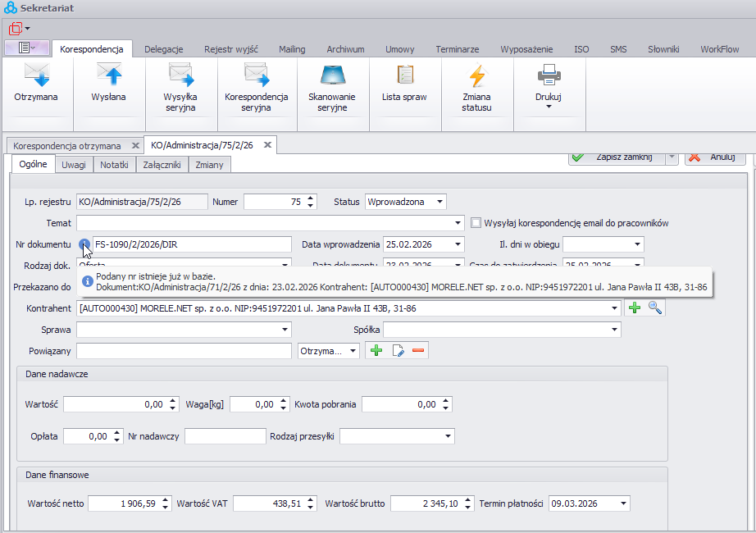Image resolution: width=756 pixels, height=533 pixels.
Task: Click Zapisz zamknij button
Action: 615,157
